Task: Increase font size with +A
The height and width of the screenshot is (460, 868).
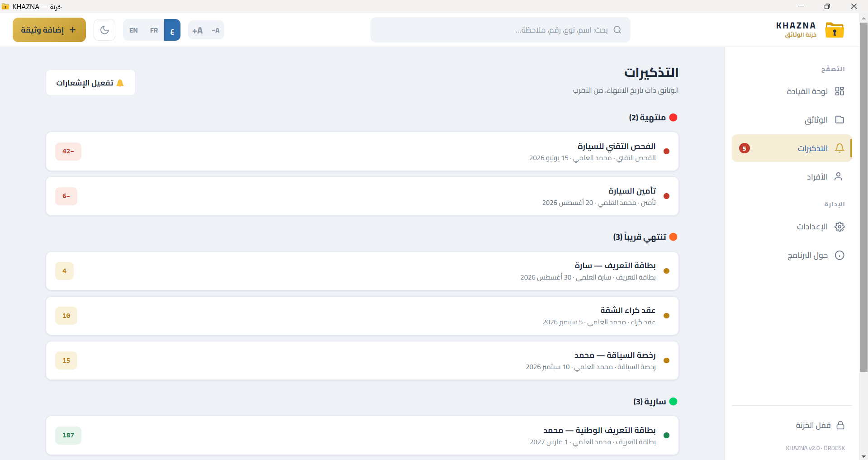Action: [197, 30]
